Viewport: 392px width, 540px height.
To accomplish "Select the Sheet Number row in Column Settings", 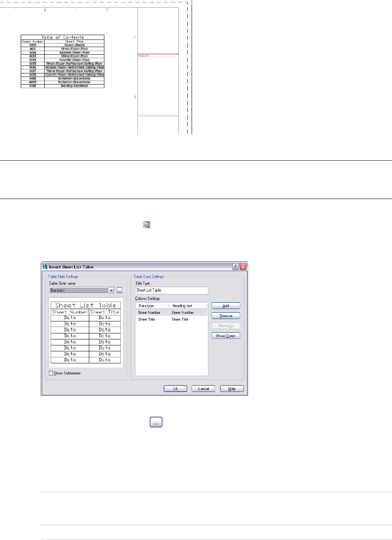I will point(172,313).
